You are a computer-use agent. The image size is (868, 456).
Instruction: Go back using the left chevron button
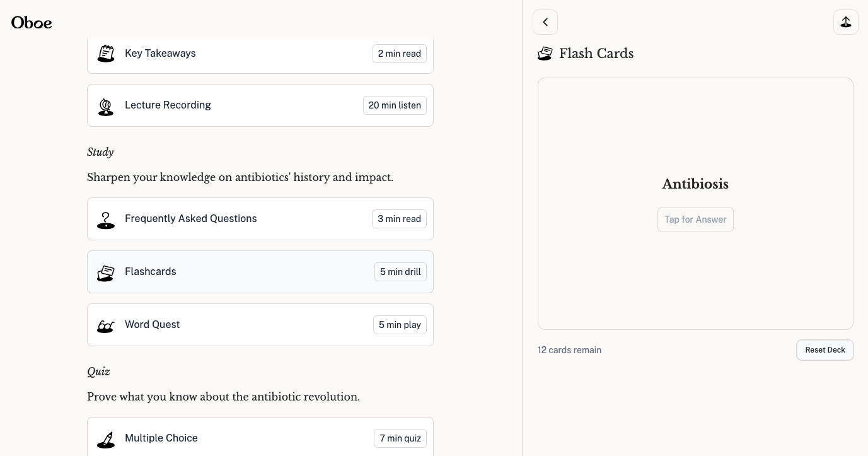(545, 22)
